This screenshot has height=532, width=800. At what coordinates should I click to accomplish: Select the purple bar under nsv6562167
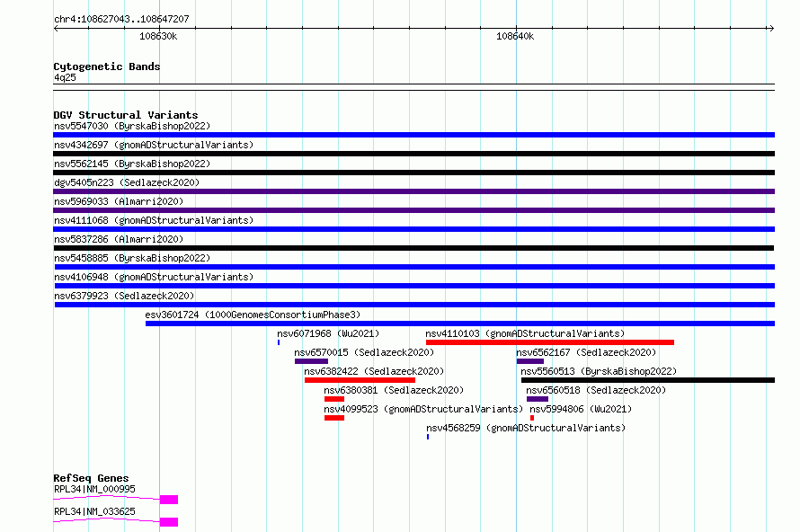(x=530, y=361)
